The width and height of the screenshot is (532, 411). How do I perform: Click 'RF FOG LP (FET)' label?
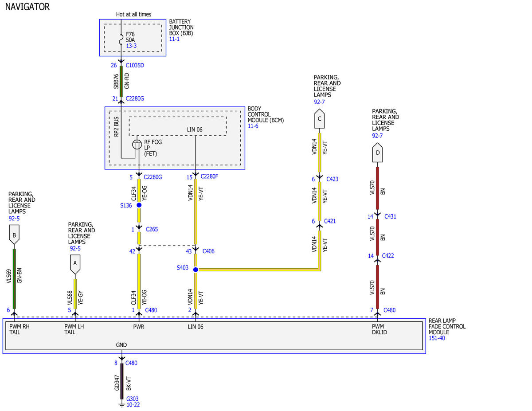(x=153, y=148)
